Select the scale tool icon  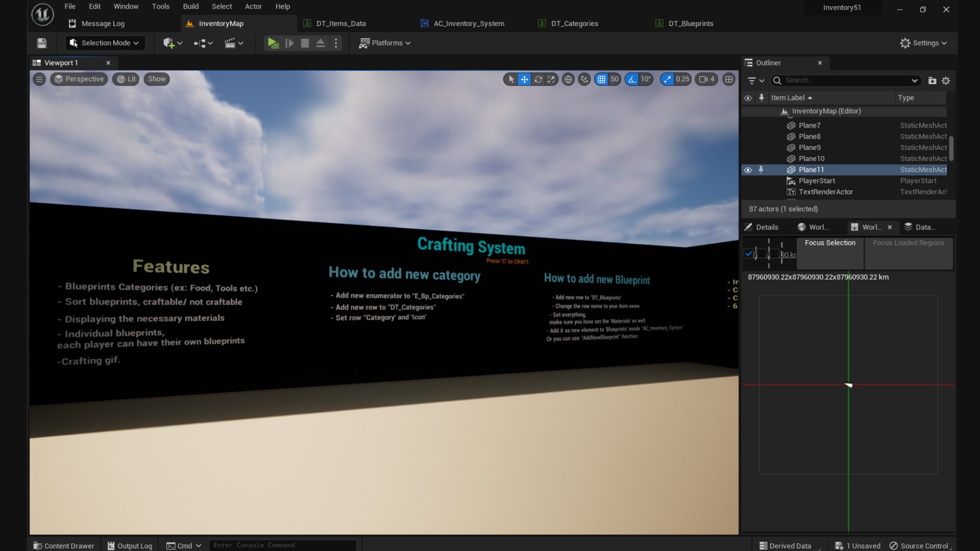click(551, 79)
